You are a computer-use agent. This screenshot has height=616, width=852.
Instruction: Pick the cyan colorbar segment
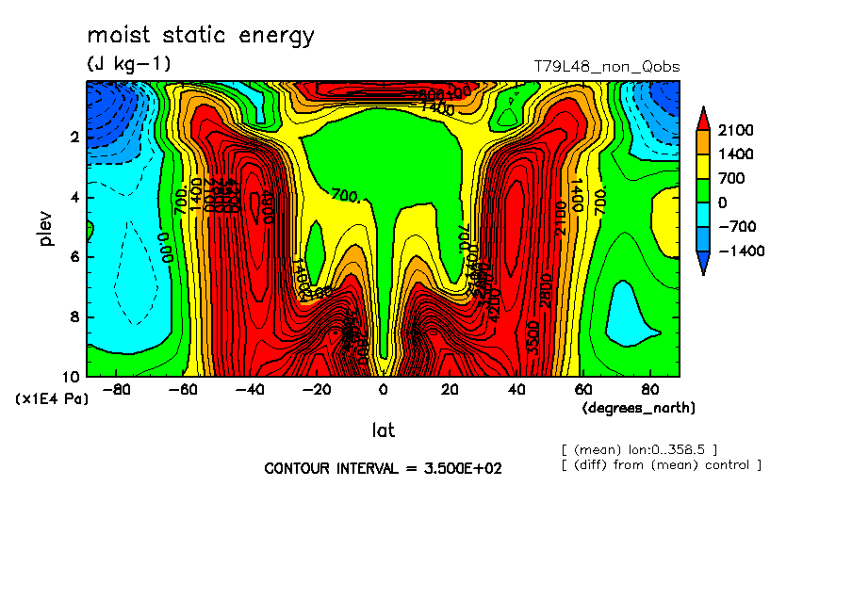point(702,215)
